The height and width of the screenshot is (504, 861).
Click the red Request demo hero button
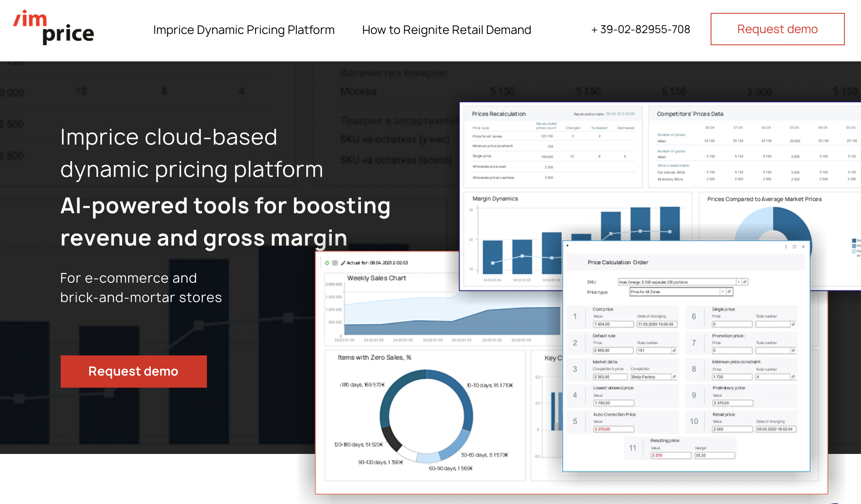click(x=133, y=371)
